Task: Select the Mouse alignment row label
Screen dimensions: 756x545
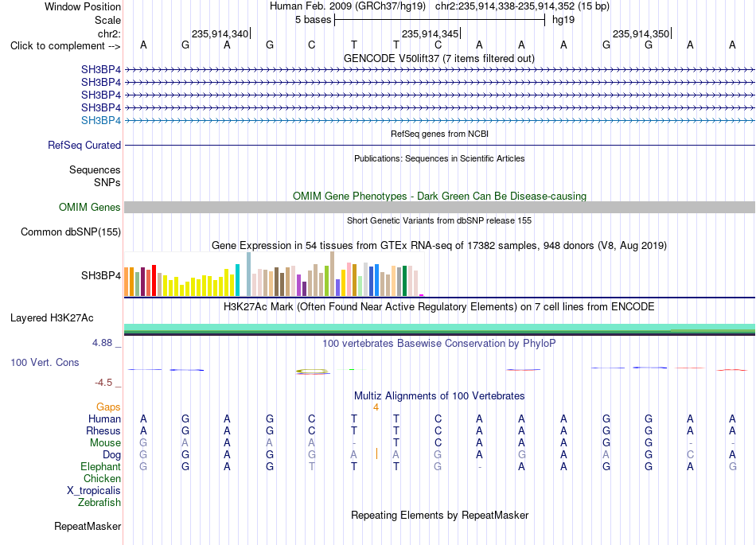Action: point(105,443)
